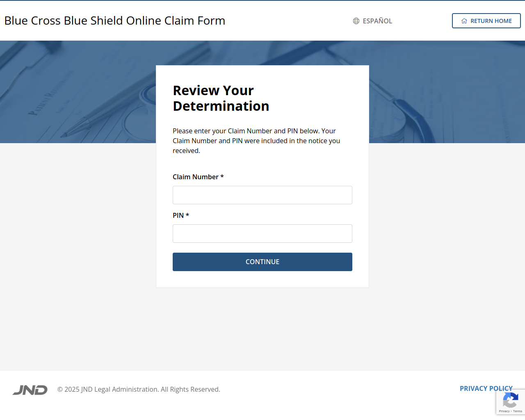Screen dimensions: 525x420
Task: Click the house icon in Return Home
Action: 464,21
